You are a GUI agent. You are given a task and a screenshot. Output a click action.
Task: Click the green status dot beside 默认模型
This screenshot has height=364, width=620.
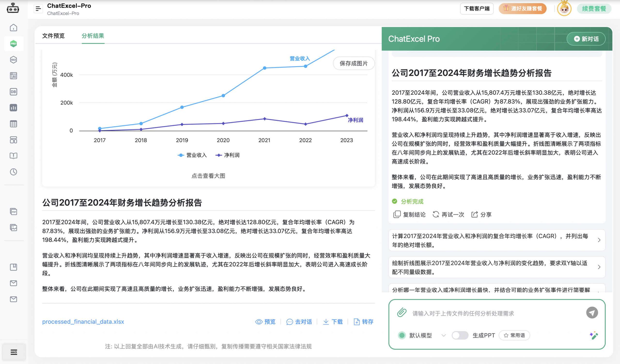(x=402, y=335)
